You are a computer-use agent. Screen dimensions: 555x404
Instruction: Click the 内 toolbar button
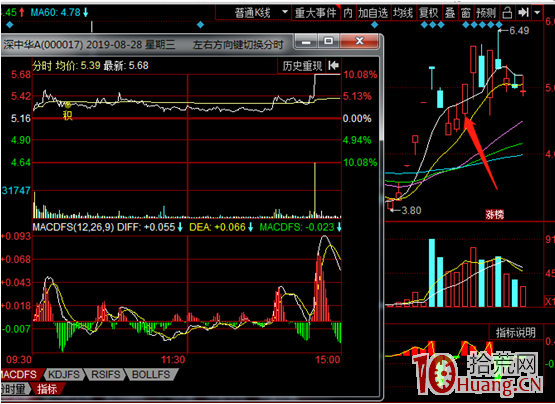pos(348,13)
